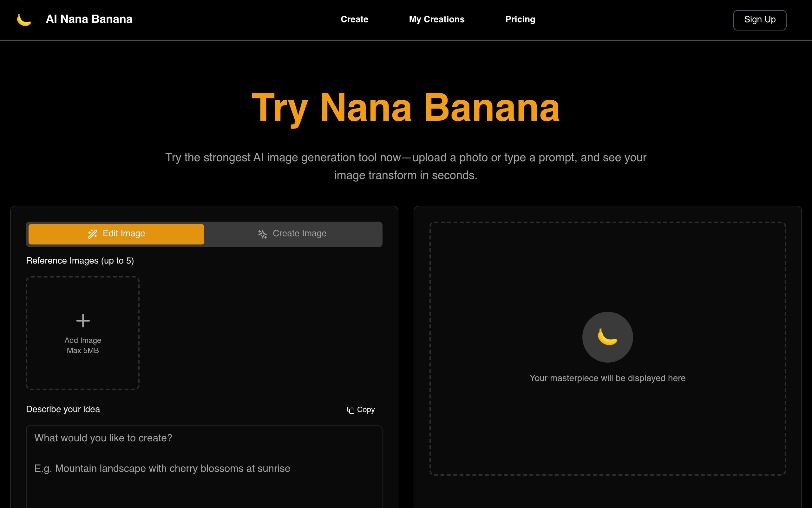Click the Copy prompt button
Viewport: 812px width, 508px height.
(361, 410)
